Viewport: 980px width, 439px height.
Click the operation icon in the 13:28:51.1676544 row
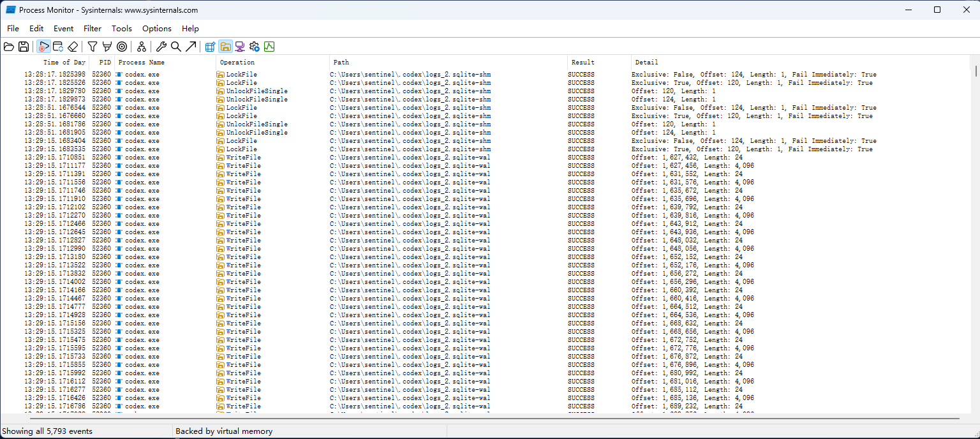[221, 108]
